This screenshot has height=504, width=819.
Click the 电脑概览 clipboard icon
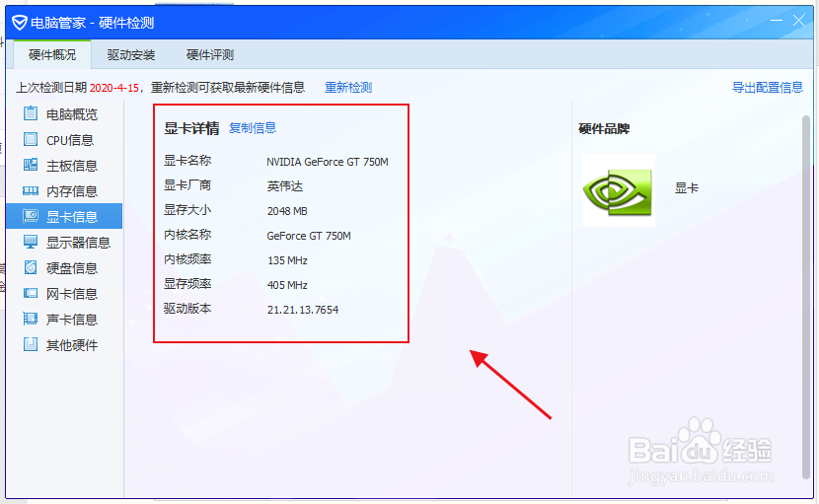[31, 113]
